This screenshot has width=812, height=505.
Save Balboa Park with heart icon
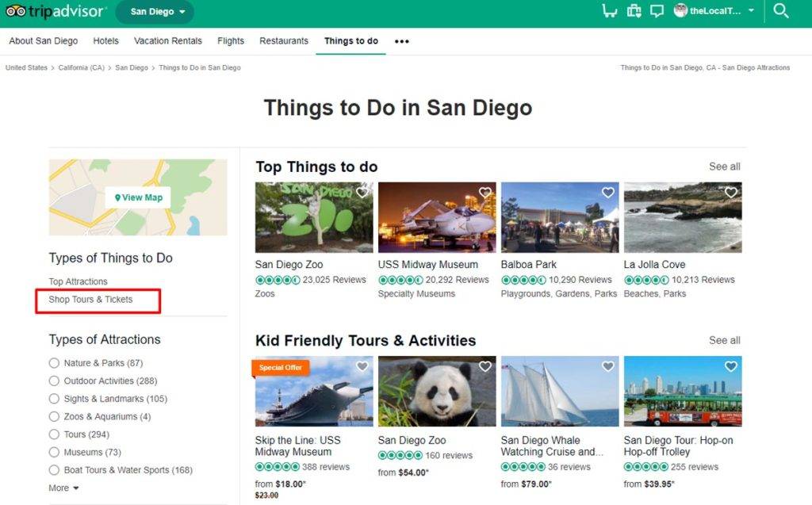[608, 193]
